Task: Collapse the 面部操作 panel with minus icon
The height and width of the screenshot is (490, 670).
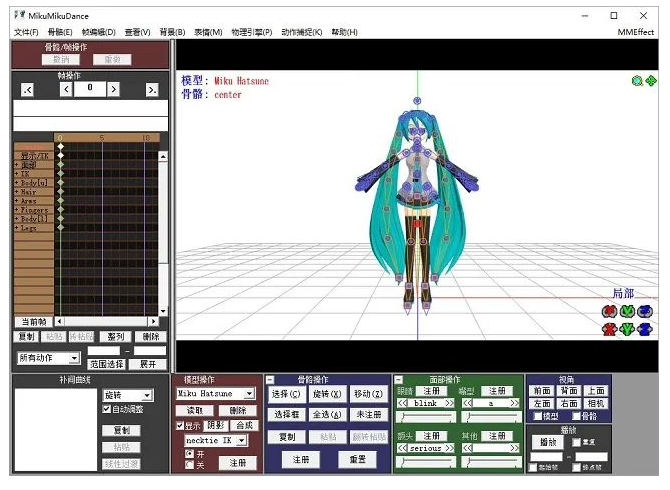Action: (399, 379)
